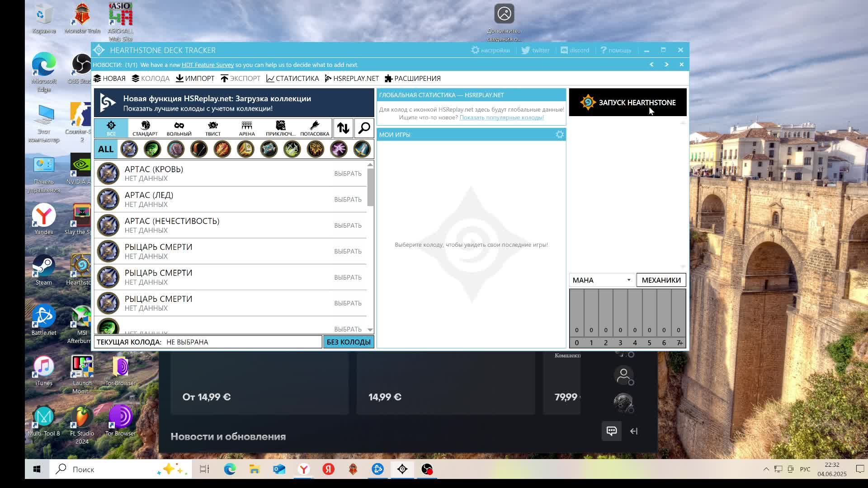Open Monster Train desktop shortcut

coord(82,19)
